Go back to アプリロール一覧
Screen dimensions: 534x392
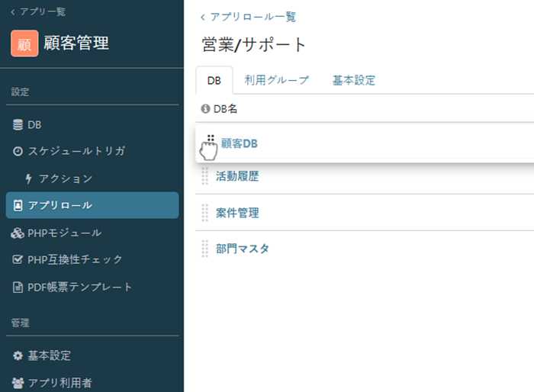click(x=249, y=17)
